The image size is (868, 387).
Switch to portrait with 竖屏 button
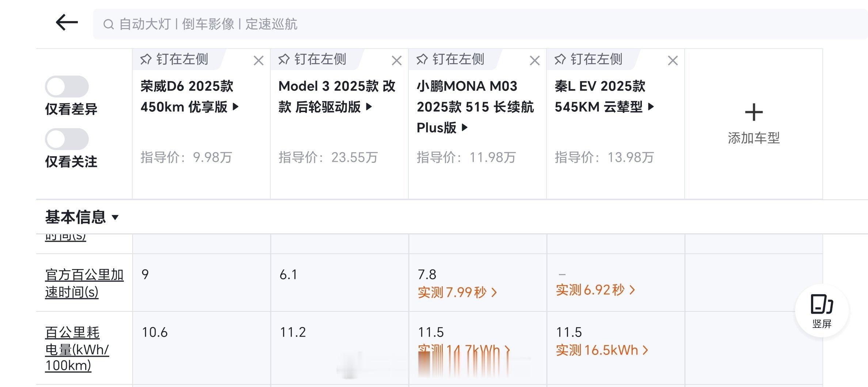point(822,311)
